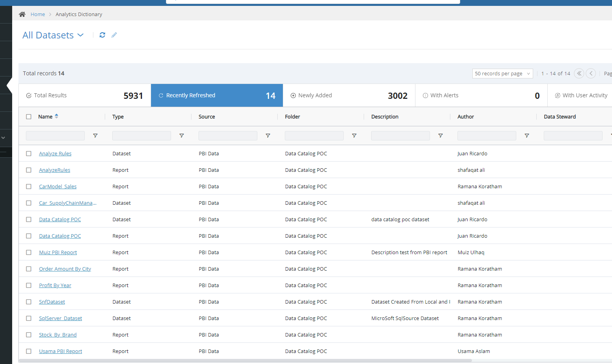This screenshot has width=612, height=364.
Task: Click the Author column header
Action: point(466,116)
